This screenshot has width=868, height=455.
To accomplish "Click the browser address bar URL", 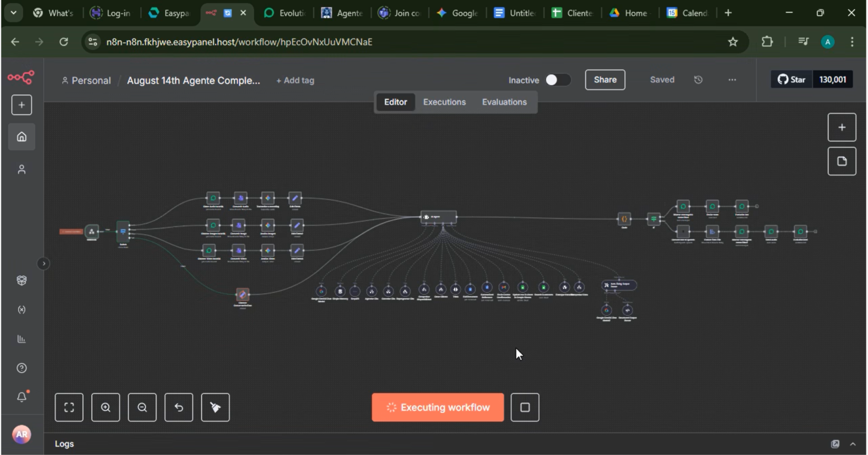I will (x=239, y=42).
